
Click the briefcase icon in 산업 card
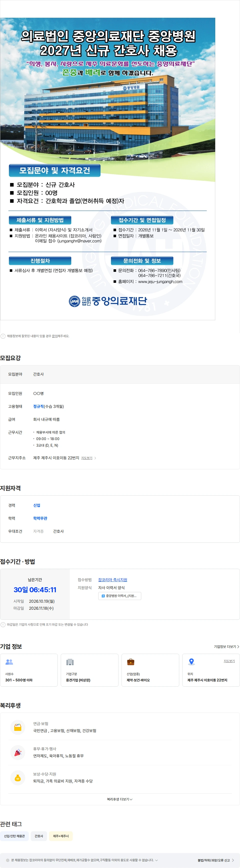[x=130, y=662]
